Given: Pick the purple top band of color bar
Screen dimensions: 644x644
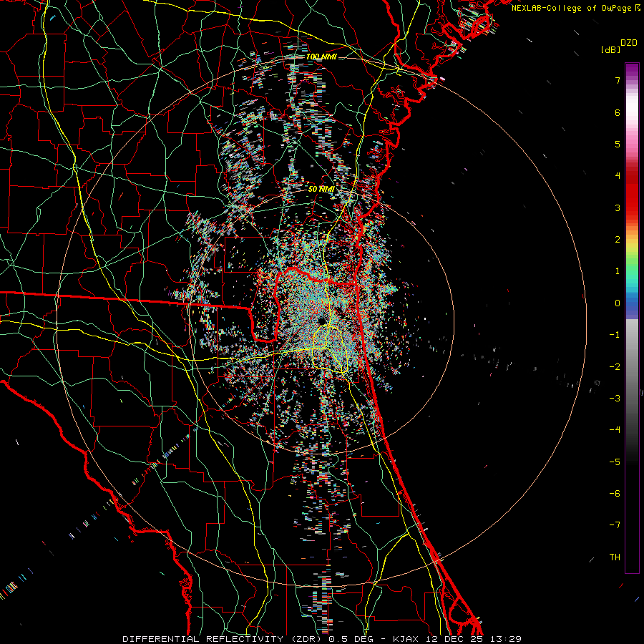Looking at the screenshot, I should (632, 70).
